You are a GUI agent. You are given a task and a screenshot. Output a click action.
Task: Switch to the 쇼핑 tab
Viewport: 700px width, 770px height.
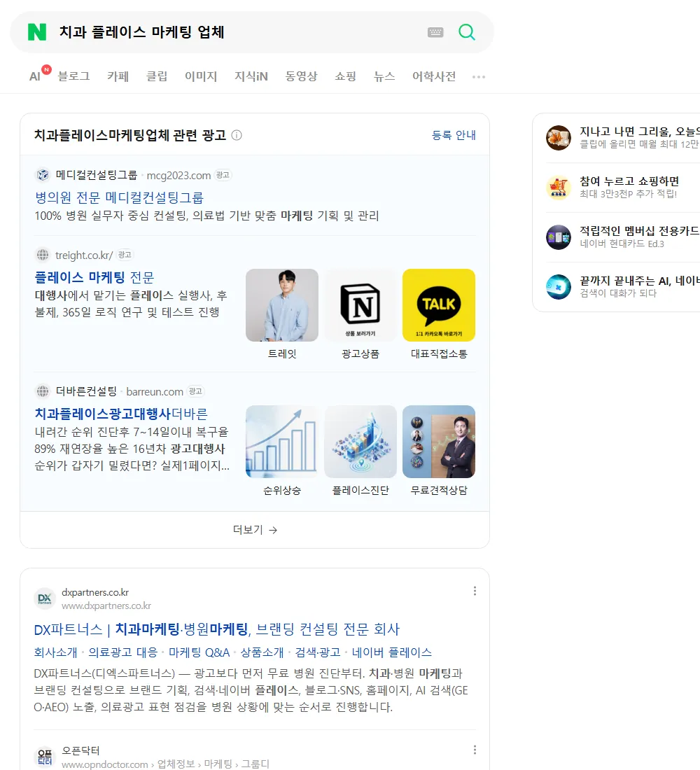(345, 76)
